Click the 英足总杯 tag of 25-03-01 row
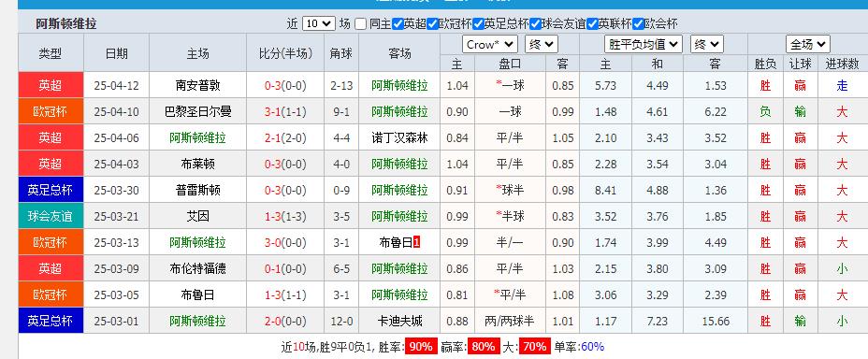868x359 pixels. (51, 321)
